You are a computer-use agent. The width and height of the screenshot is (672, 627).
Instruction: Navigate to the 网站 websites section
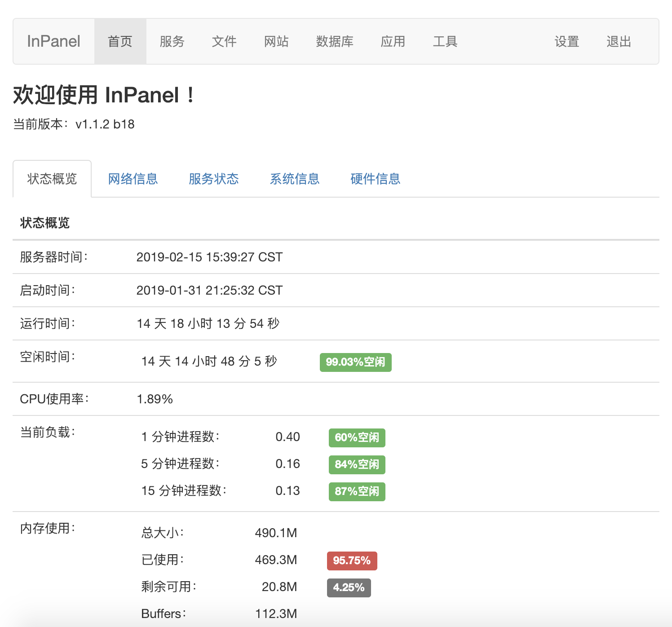click(276, 41)
